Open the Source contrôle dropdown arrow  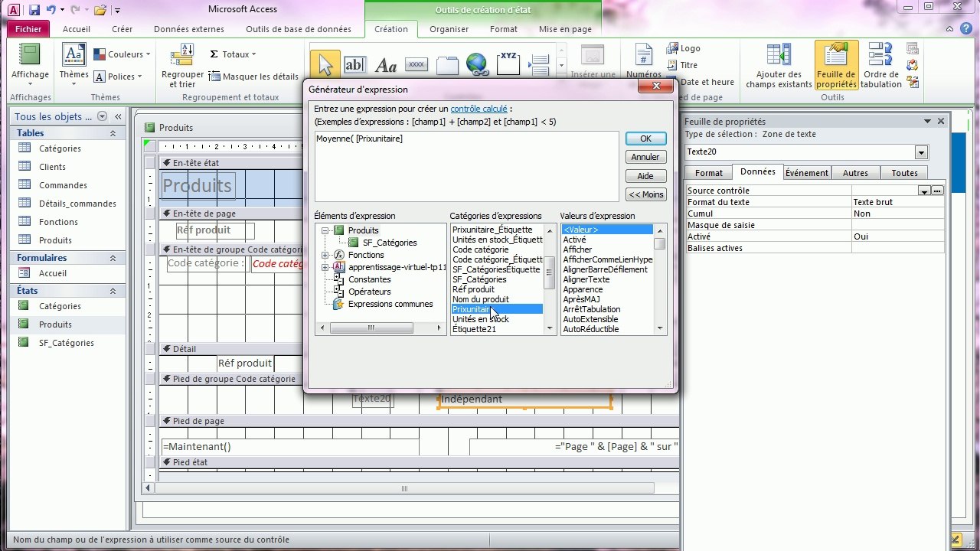pos(924,191)
